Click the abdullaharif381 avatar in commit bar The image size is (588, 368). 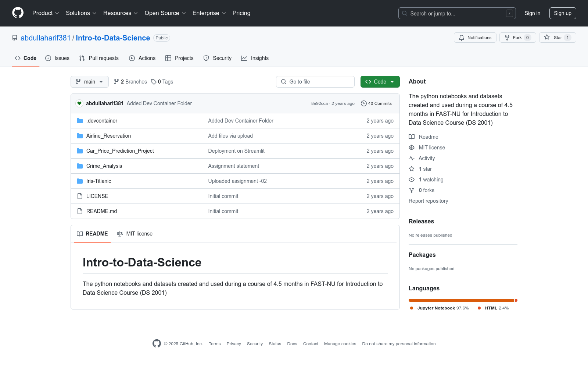(79, 103)
